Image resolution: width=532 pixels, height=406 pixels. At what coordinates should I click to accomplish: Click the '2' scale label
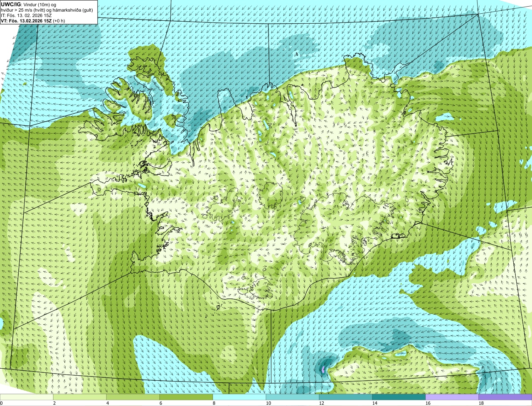pos(54,403)
